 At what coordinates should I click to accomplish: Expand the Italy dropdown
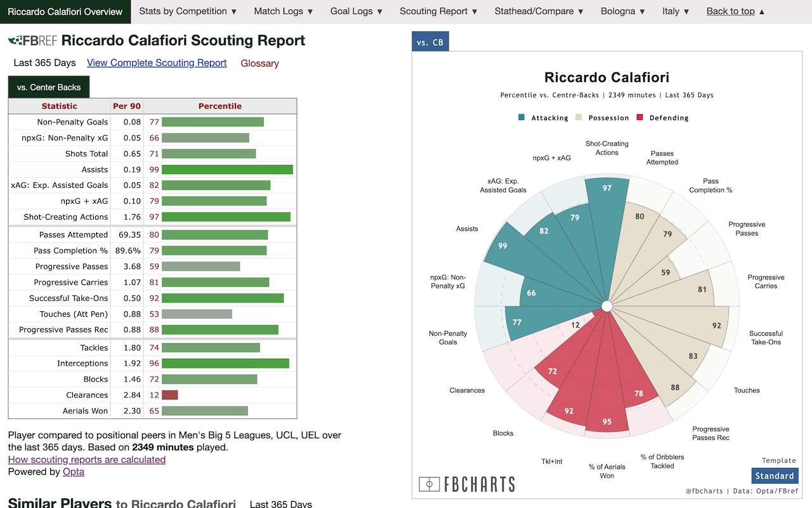tap(675, 11)
